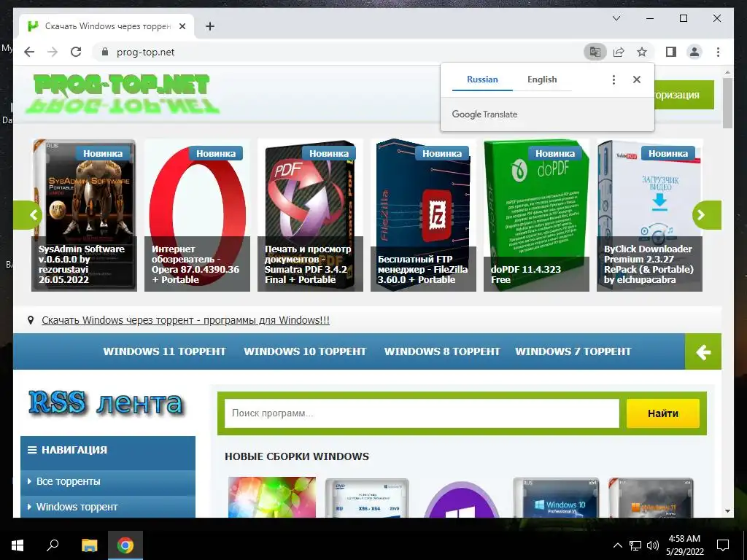Click the yellow Найти button
Viewport: 747px width, 560px height.
tap(662, 413)
